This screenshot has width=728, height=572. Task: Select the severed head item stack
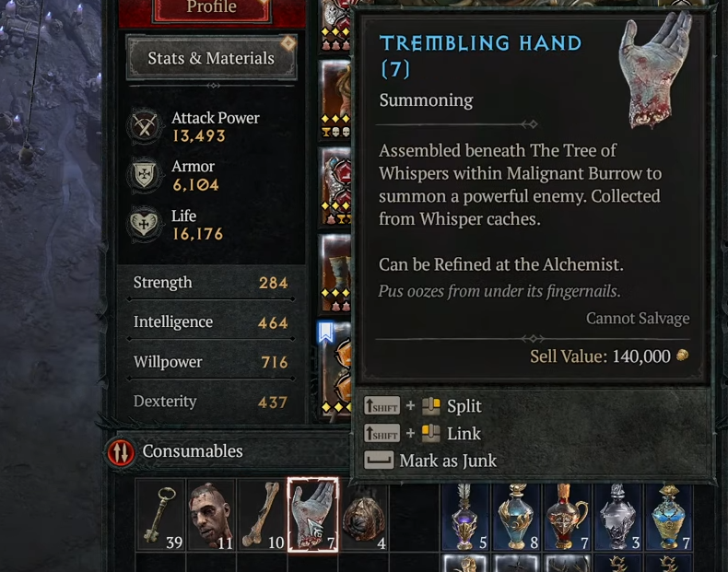pyautogui.click(x=211, y=516)
